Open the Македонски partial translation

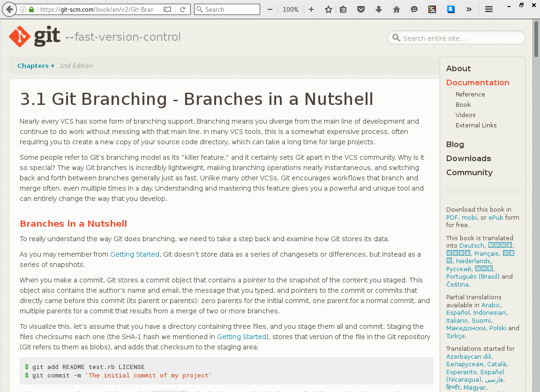coord(465,328)
